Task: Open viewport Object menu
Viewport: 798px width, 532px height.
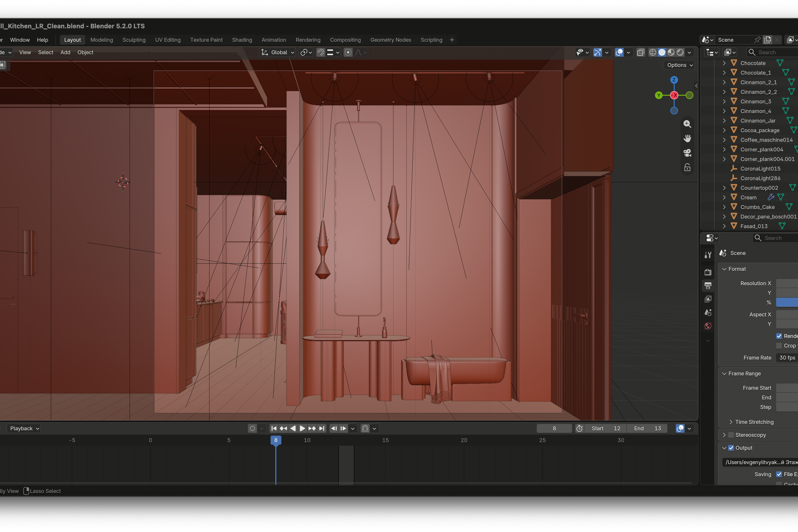Action: tap(85, 52)
